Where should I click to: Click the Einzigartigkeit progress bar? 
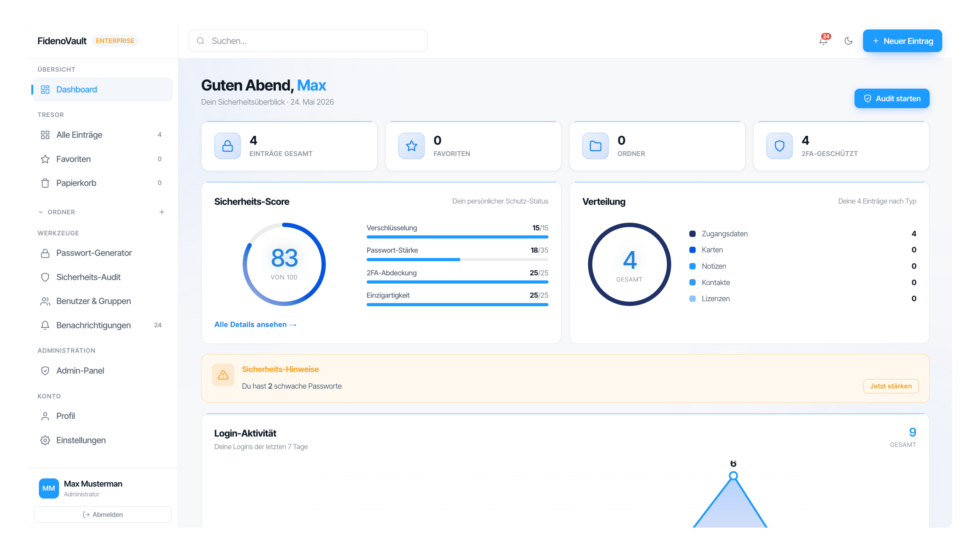point(457,304)
